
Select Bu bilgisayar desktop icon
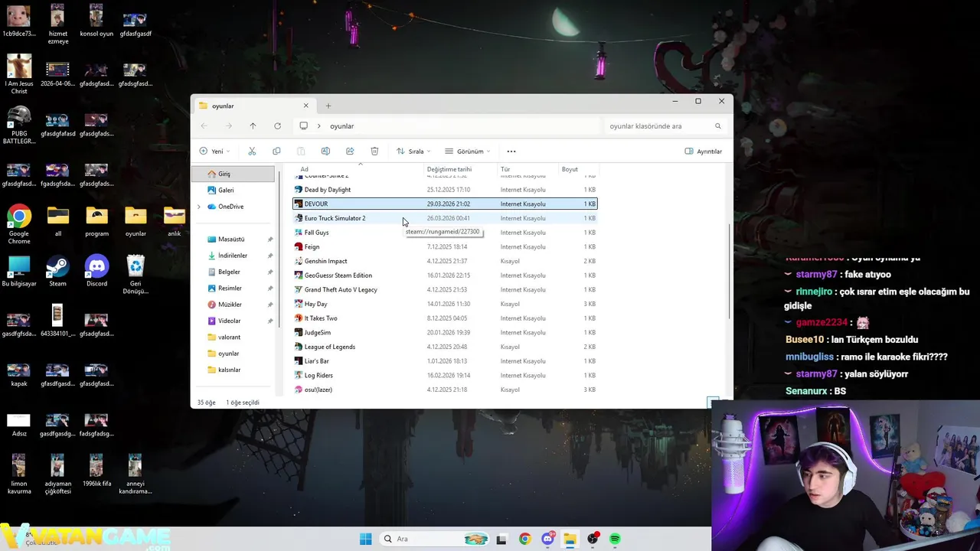tap(19, 271)
